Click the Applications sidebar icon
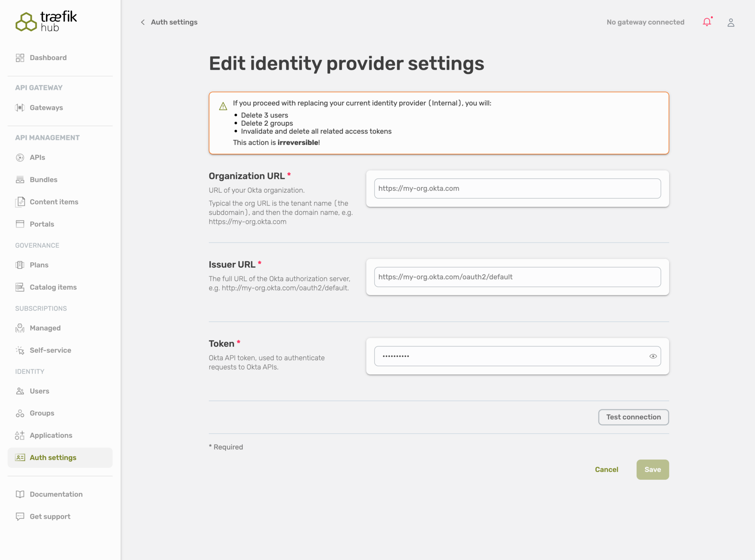This screenshot has width=755, height=560. (x=20, y=435)
